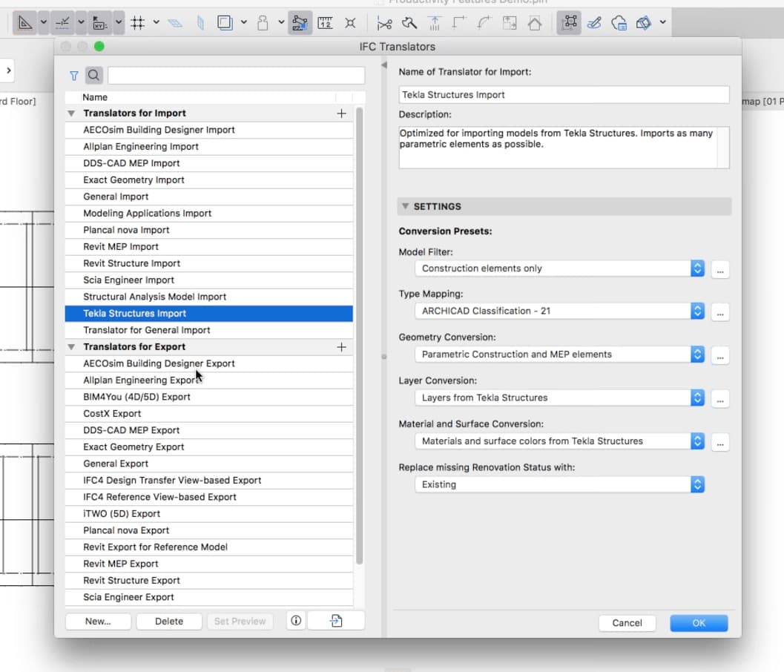Click the Grid Snap hash icon

(137, 22)
